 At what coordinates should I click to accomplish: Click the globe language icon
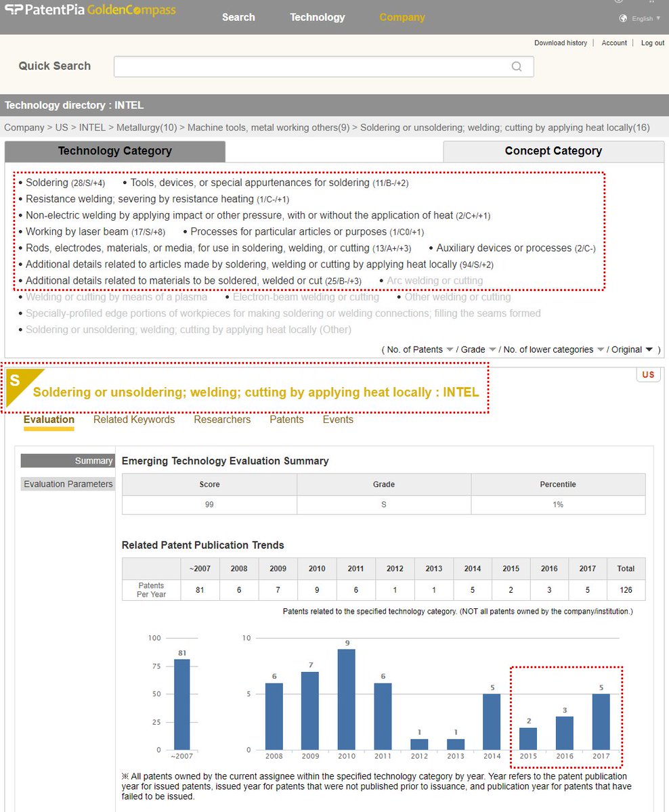pos(623,18)
